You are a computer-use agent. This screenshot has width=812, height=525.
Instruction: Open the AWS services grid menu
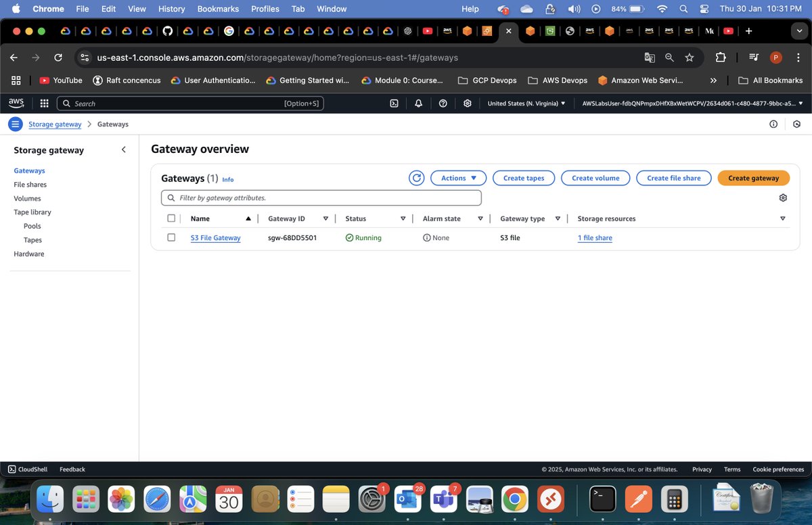click(44, 104)
